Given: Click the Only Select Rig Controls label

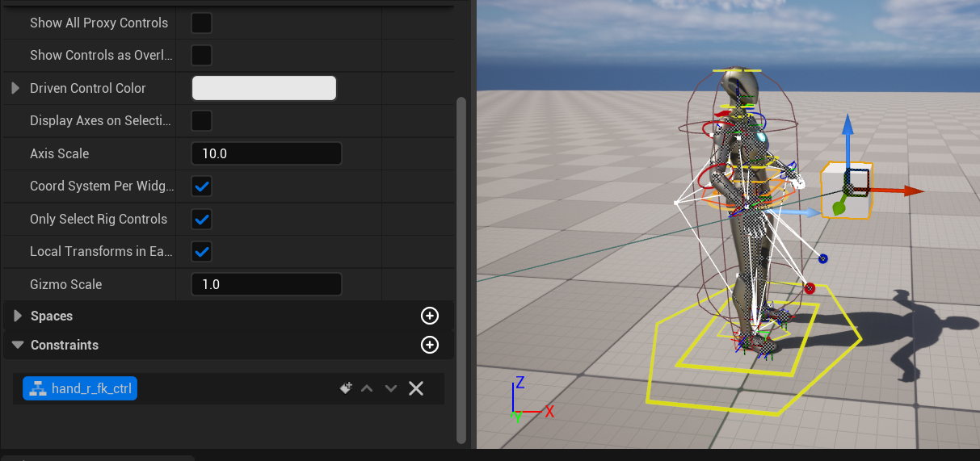Looking at the screenshot, I should pyautogui.click(x=99, y=219).
